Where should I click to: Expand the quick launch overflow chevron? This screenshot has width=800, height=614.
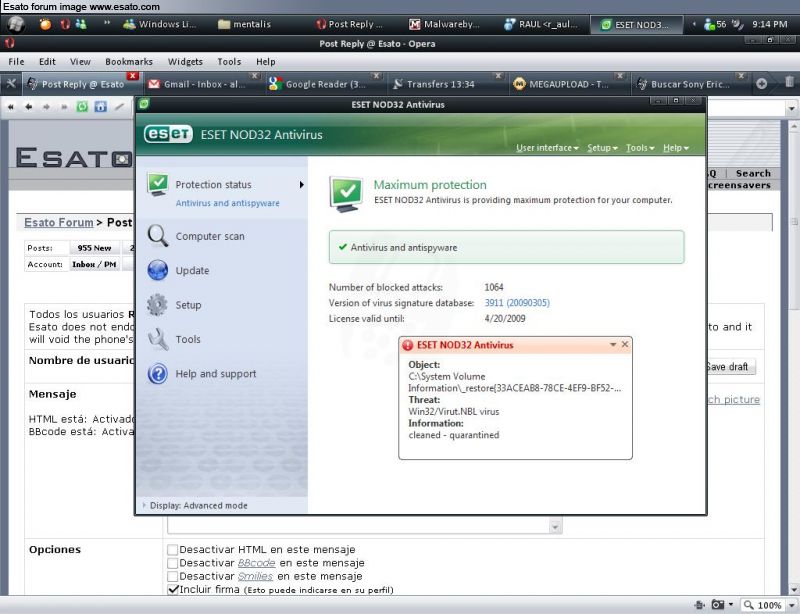107,23
